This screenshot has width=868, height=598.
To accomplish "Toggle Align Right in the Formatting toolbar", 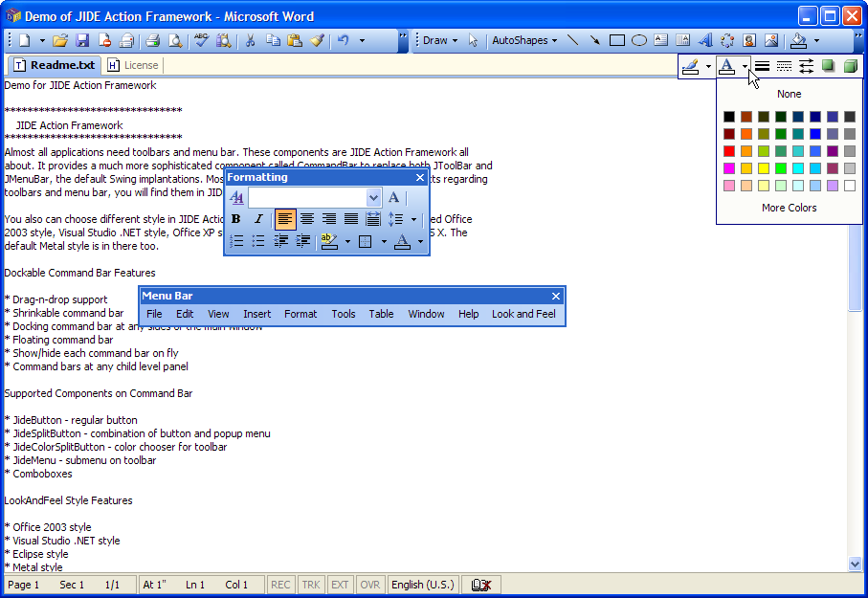I will tap(329, 219).
